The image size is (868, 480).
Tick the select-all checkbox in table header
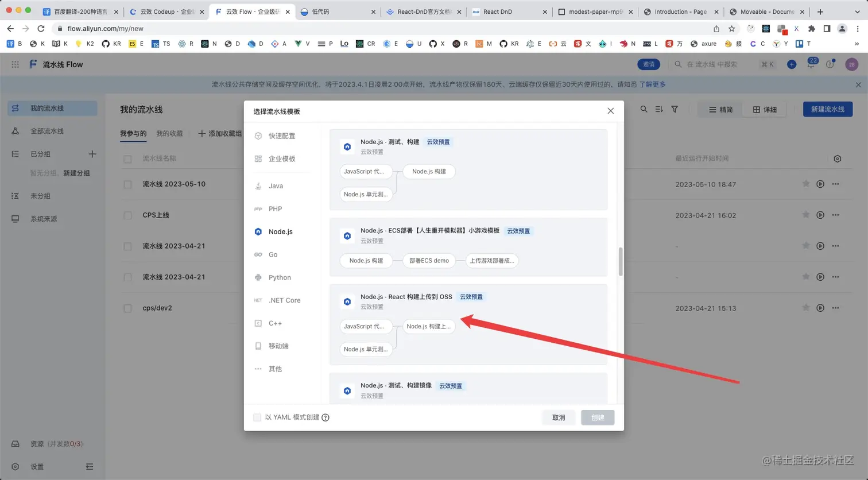(127, 159)
